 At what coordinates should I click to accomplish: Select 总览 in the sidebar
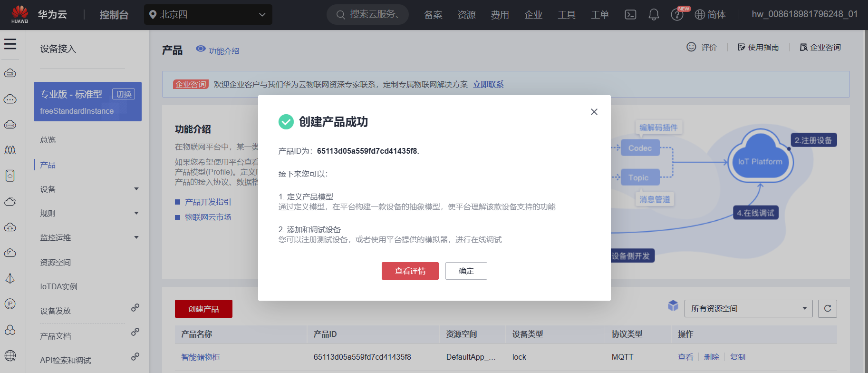point(48,140)
